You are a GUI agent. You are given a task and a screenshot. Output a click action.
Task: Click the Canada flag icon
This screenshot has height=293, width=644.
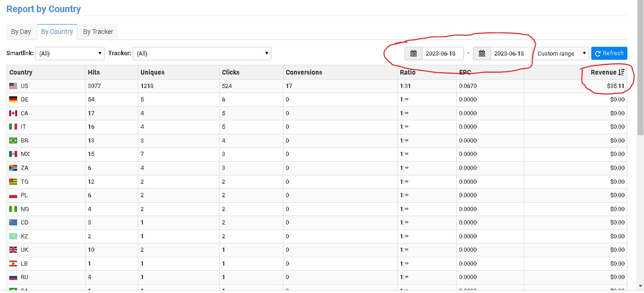click(x=13, y=113)
